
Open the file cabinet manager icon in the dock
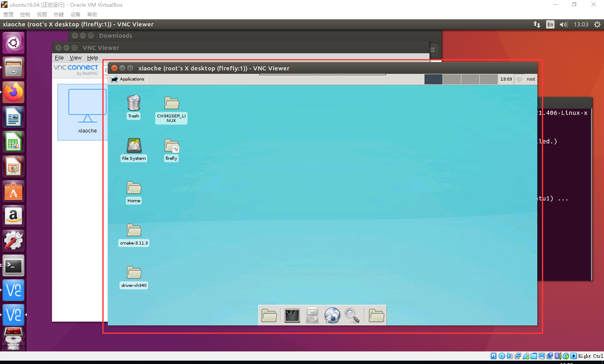click(312, 315)
